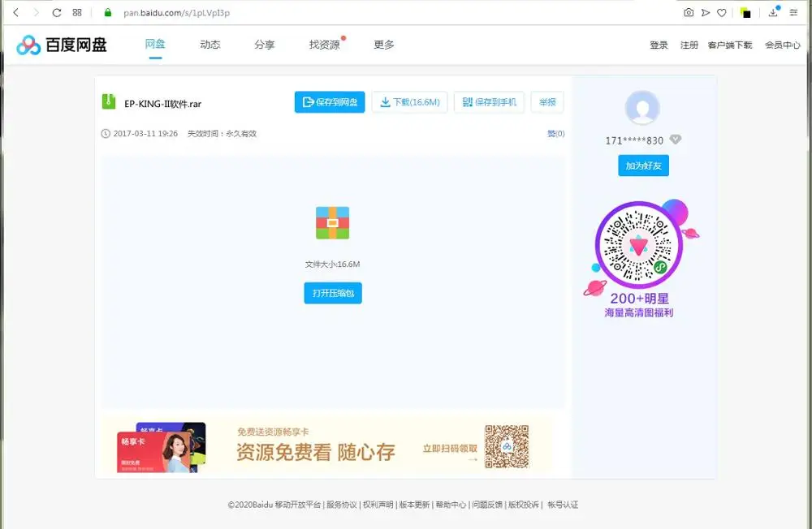
Task: Select the 网盘 tab
Action: coord(155,45)
